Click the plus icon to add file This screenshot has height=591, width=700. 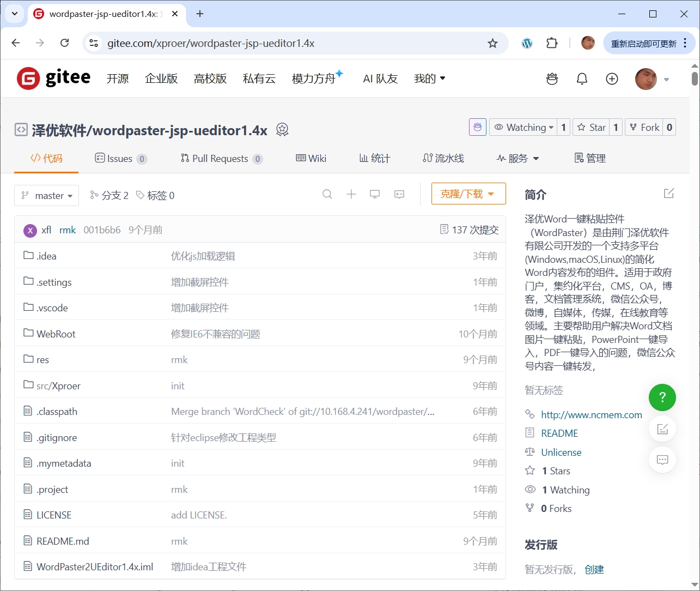point(351,194)
